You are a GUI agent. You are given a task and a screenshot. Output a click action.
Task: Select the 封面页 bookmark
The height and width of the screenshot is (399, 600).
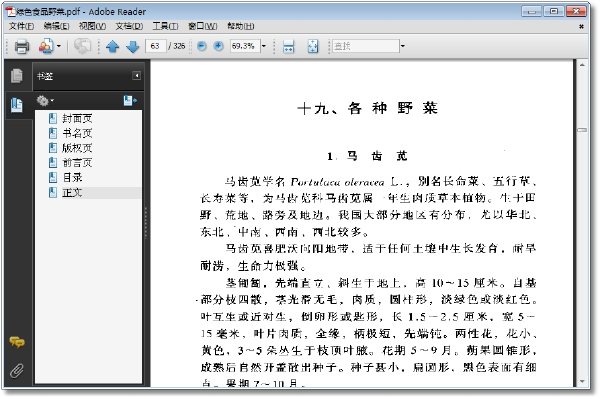click(77, 118)
